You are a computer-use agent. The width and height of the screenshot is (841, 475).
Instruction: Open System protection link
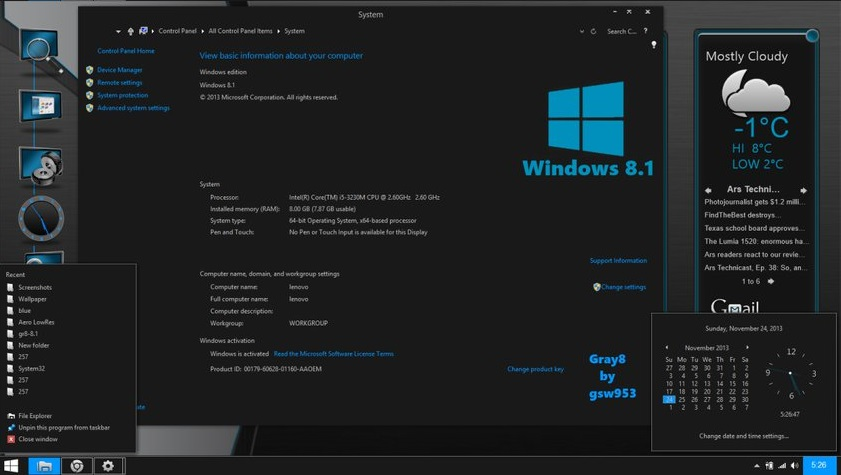click(122, 95)
